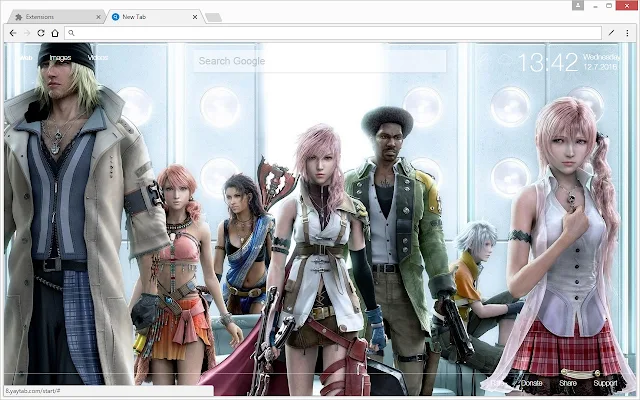Click the blue favicon on the New Tab tab

coord(116,17)
